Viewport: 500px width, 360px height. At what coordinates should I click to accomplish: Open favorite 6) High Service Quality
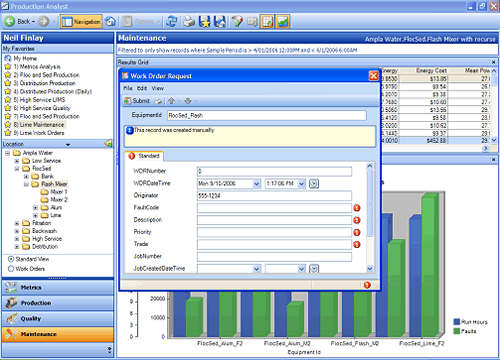pos(42,108)
